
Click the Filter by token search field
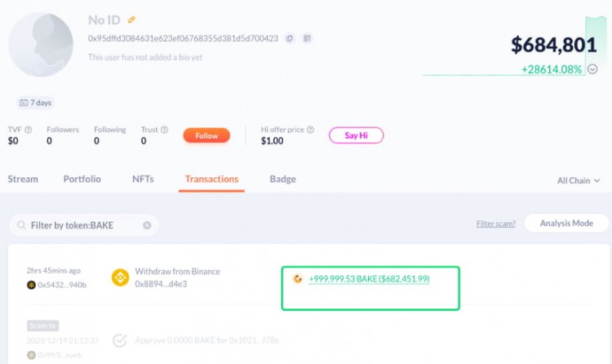pos(83,225)
